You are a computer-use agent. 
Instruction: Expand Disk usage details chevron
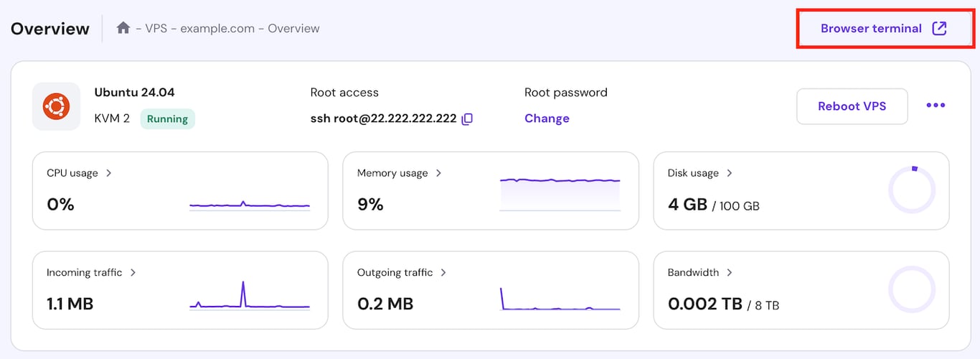click(x=730, y=173)
